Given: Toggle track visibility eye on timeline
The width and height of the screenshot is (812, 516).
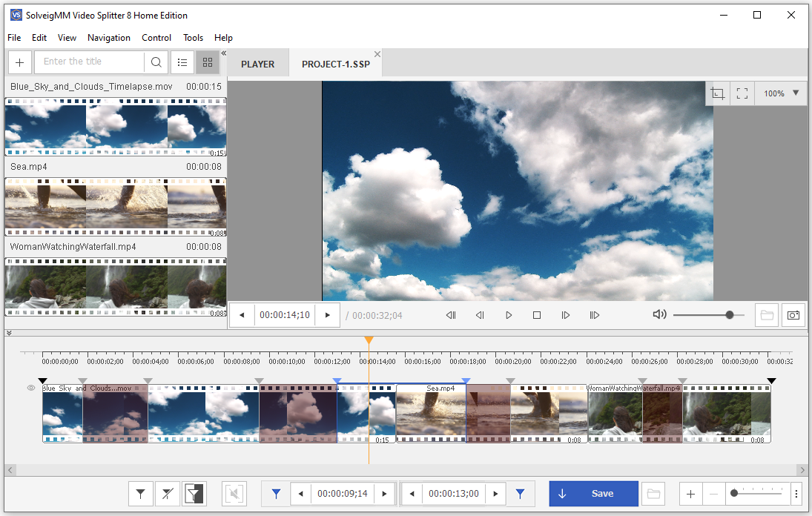Looking at the screenshot, I should tap(31, 388).
